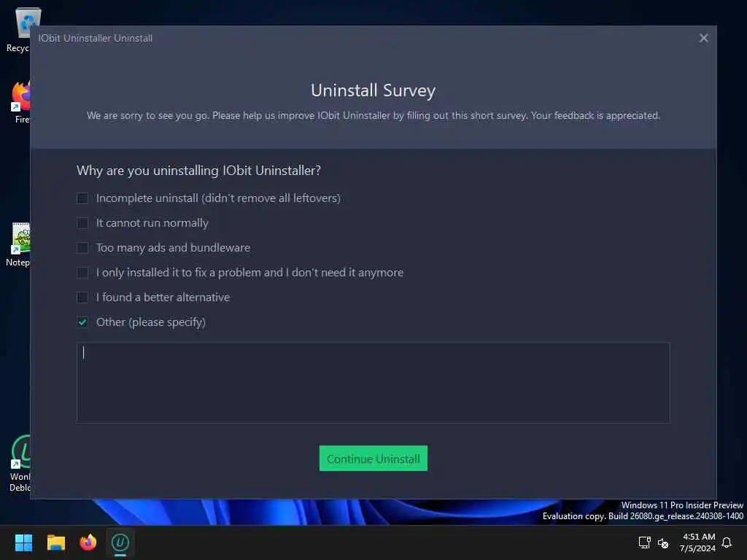Check "Incomplete uninstall (didn't remove all leftovers)" checkbox
The width and height of the screenshot is (747, 560).
82,198
